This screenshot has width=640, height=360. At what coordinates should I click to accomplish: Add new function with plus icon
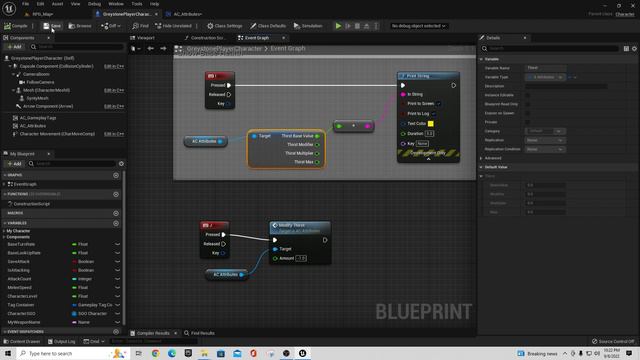116,194
